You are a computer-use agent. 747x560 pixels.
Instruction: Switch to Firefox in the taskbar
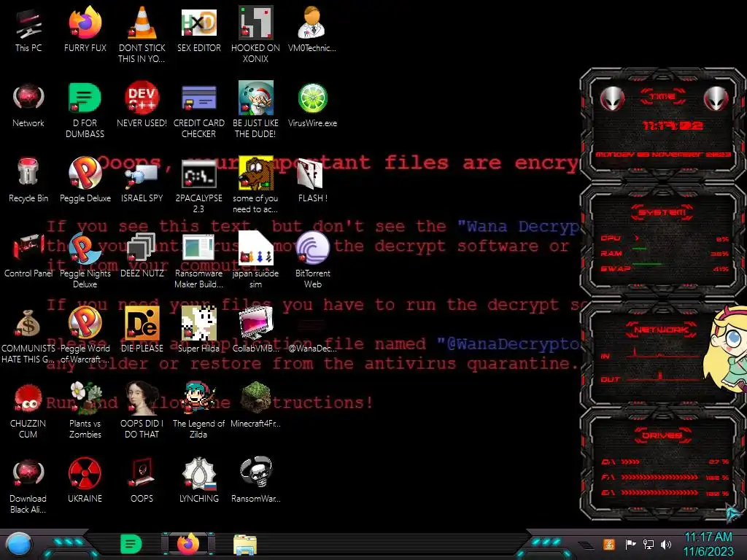(x=188, y=544)
